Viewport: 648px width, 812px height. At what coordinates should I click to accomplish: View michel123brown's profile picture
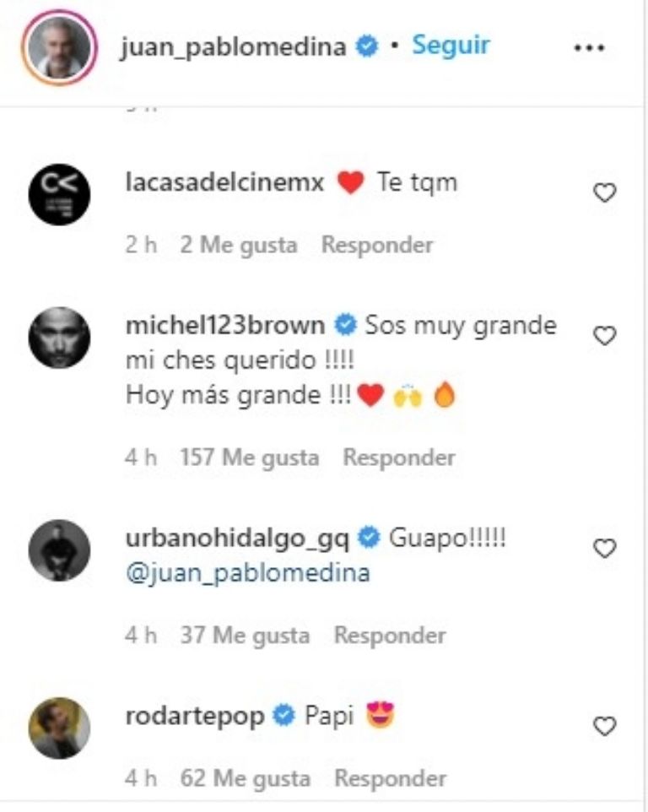[x=59, y=338]
